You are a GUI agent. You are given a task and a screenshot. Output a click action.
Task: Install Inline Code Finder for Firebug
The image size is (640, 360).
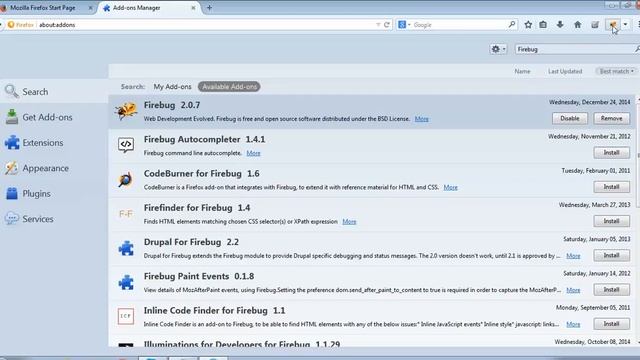tap(611, 324)
